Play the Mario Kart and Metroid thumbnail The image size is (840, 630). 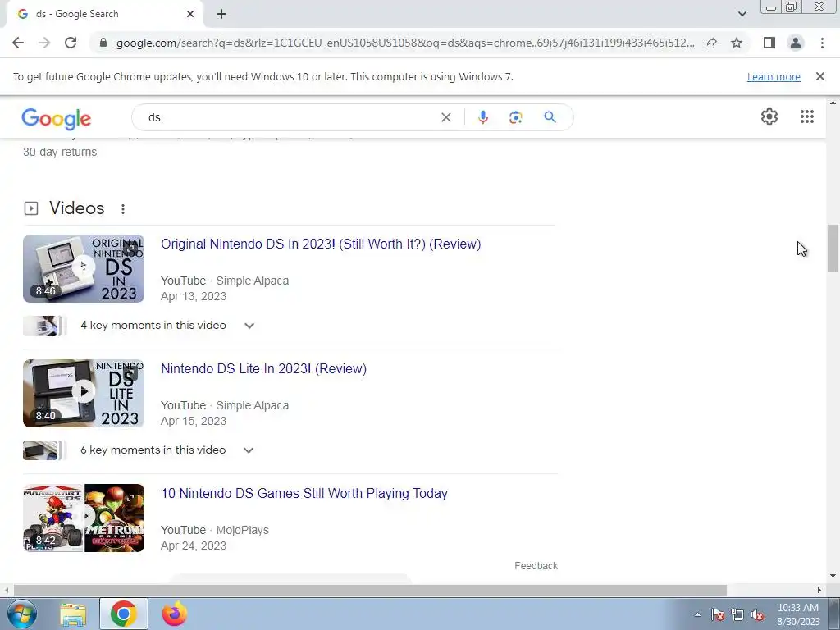[84, 518]
